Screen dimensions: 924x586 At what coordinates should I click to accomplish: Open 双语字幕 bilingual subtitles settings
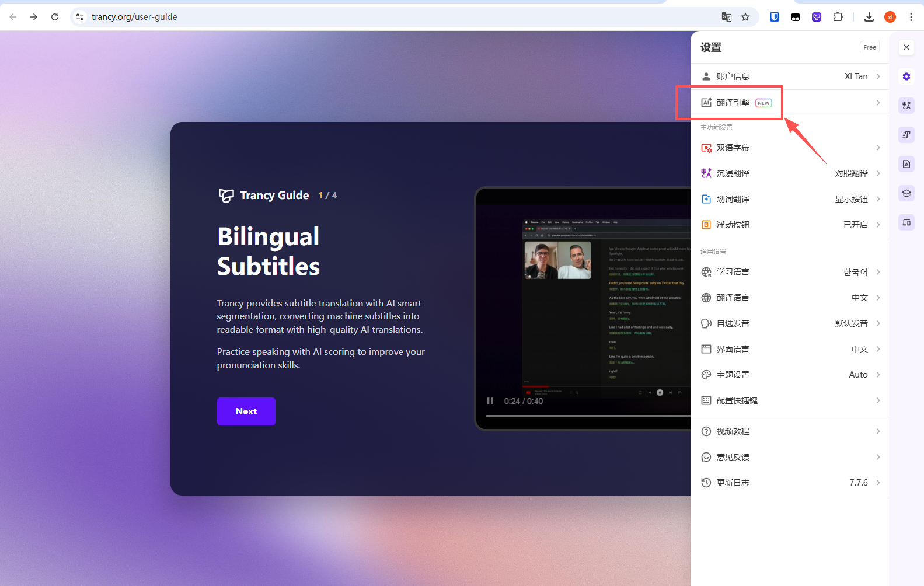coord(790,148)
